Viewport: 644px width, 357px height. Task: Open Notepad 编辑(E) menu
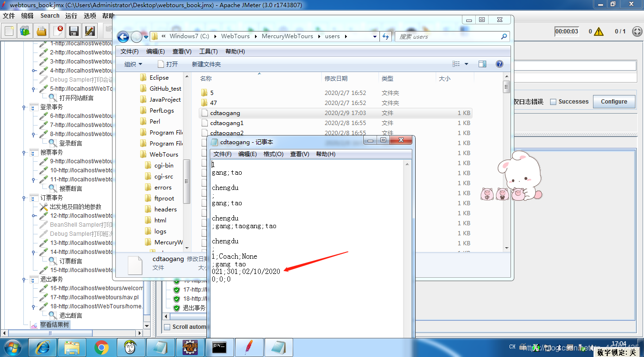247,154
